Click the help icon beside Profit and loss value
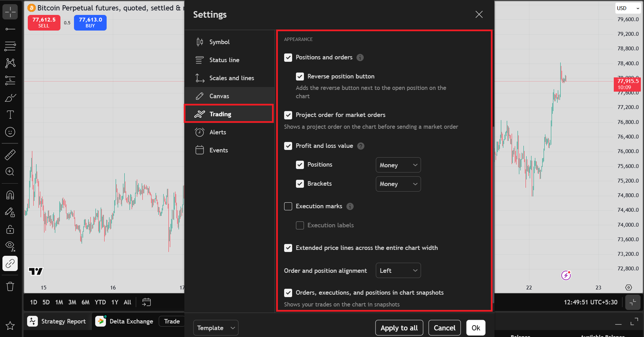This screenshot has height=337, width=644. [361, 146]
